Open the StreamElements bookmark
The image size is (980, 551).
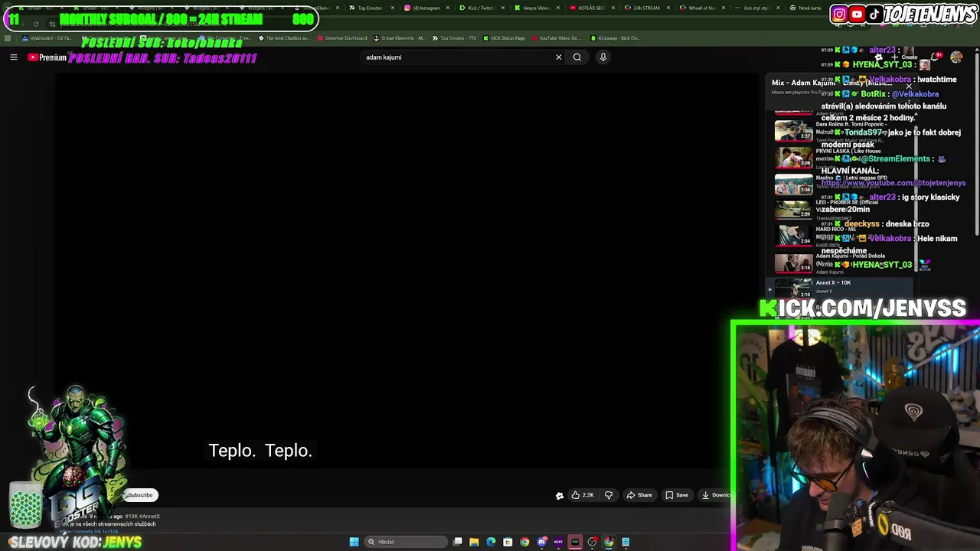[399, 37]
